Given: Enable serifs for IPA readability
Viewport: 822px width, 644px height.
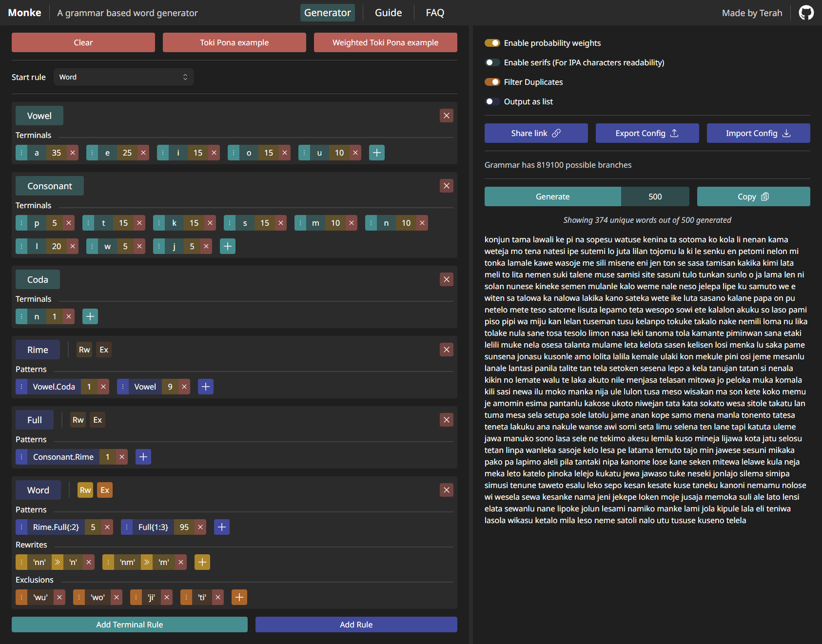Looking at the screenshot, I should (x=492, y=62).
